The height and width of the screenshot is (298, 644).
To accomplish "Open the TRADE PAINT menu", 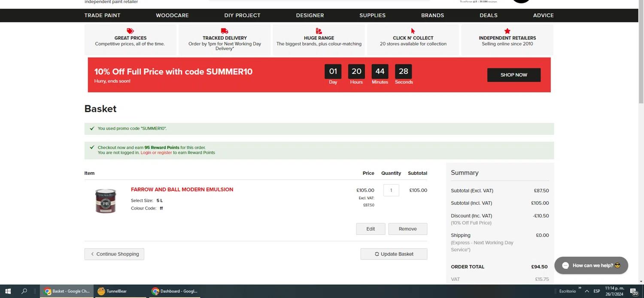I will [x=102, y=15].
